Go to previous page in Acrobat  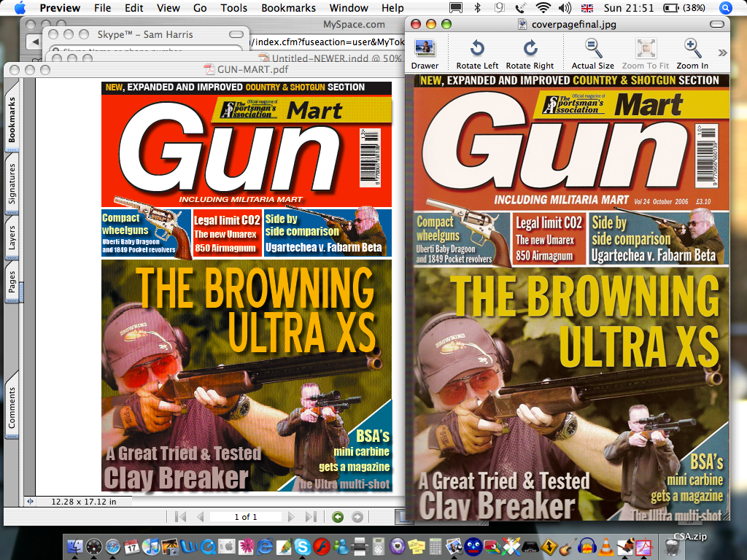coord(200,517)
